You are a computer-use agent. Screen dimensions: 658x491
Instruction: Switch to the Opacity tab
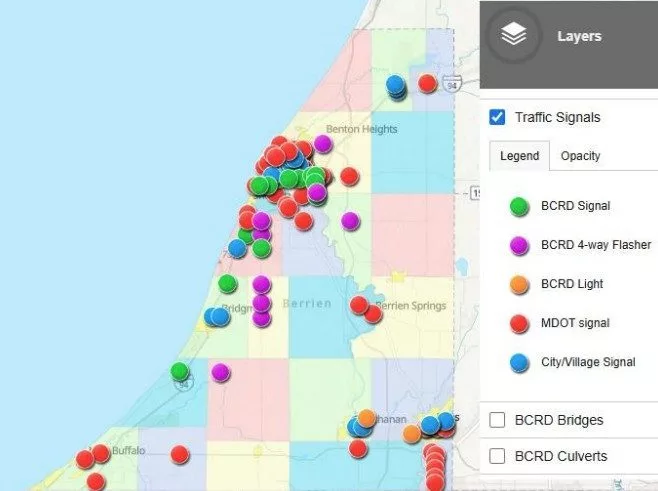[x=580, y=156]
